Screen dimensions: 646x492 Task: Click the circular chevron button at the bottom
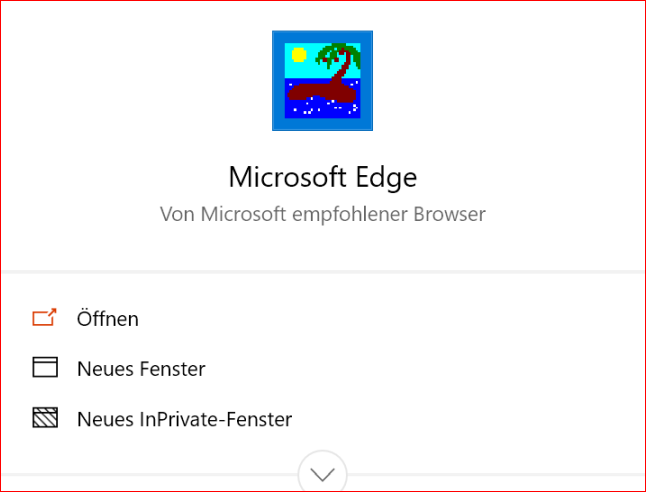pyautogui.click(x=322, y=474)
